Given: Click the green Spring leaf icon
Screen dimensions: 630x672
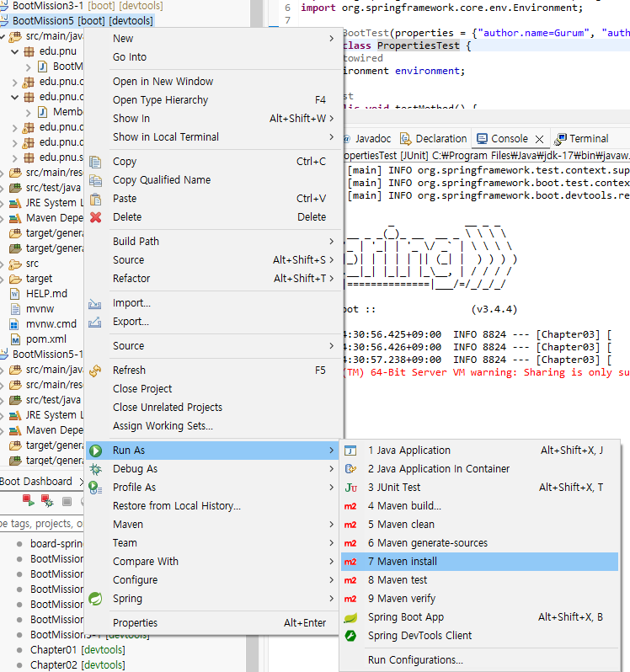Looking at the screenshot, I should [95, 599].
